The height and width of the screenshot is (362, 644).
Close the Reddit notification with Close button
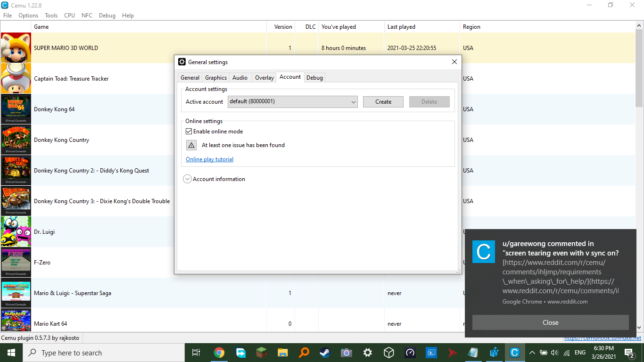[551, 323]
